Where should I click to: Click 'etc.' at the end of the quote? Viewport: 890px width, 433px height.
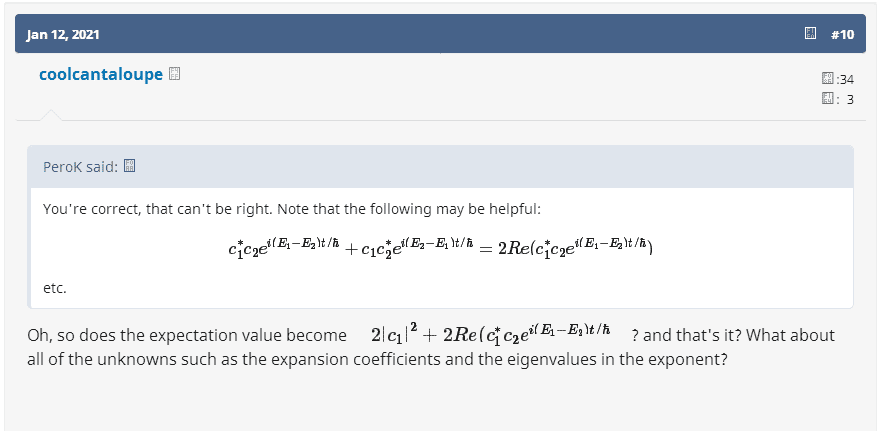[x=55, y=287]
